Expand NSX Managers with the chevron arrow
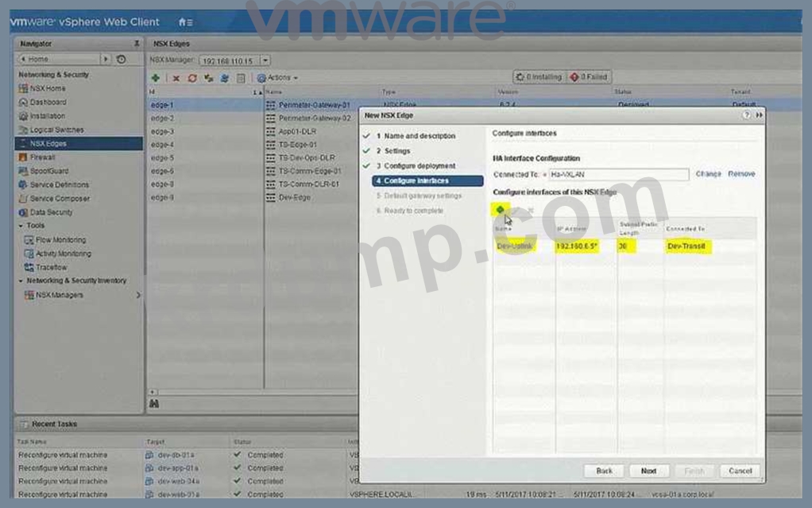 coord(138,295)
